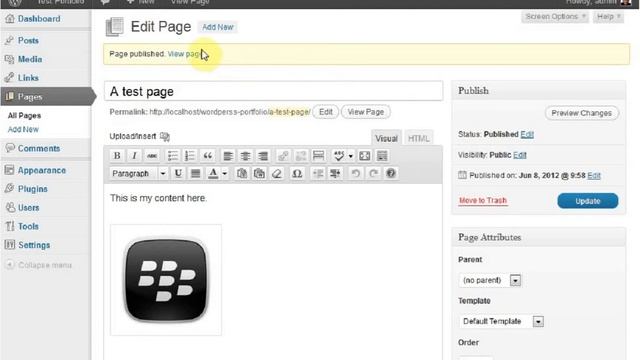Image resolution: width=640 pixels, height=360 pixels.
Task: Align text center
Action: click(246, 156)
